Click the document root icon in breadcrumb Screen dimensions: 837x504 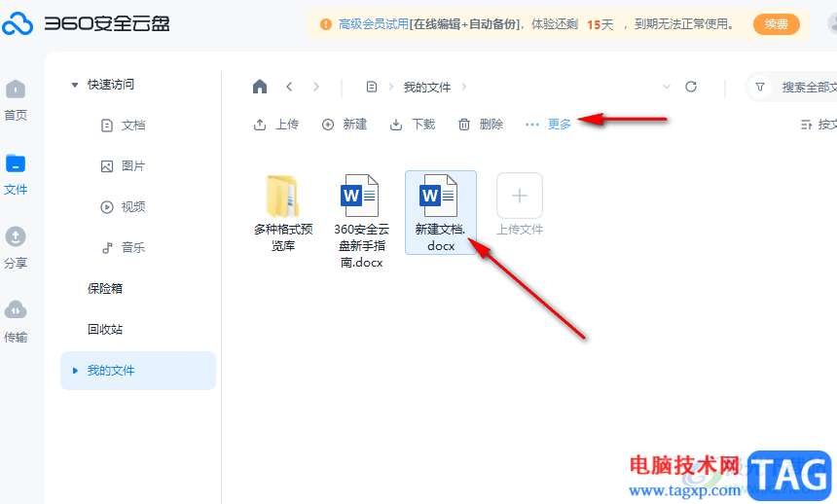[x=372, y=87]
